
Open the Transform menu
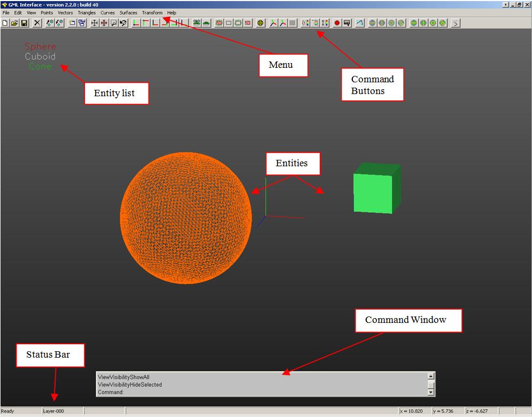[152, 13]
